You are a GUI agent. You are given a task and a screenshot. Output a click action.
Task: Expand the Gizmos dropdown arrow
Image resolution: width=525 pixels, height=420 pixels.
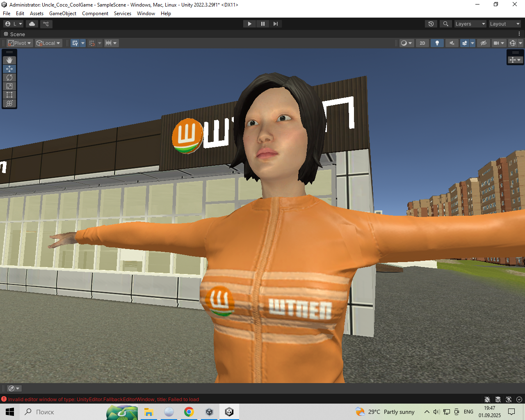click(520, 43)
